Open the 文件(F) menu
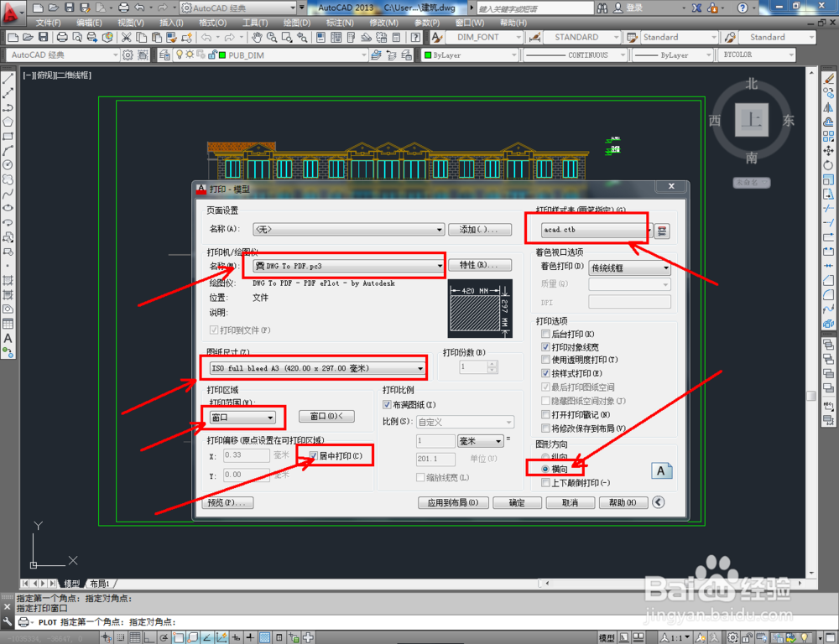 point(48,23)
